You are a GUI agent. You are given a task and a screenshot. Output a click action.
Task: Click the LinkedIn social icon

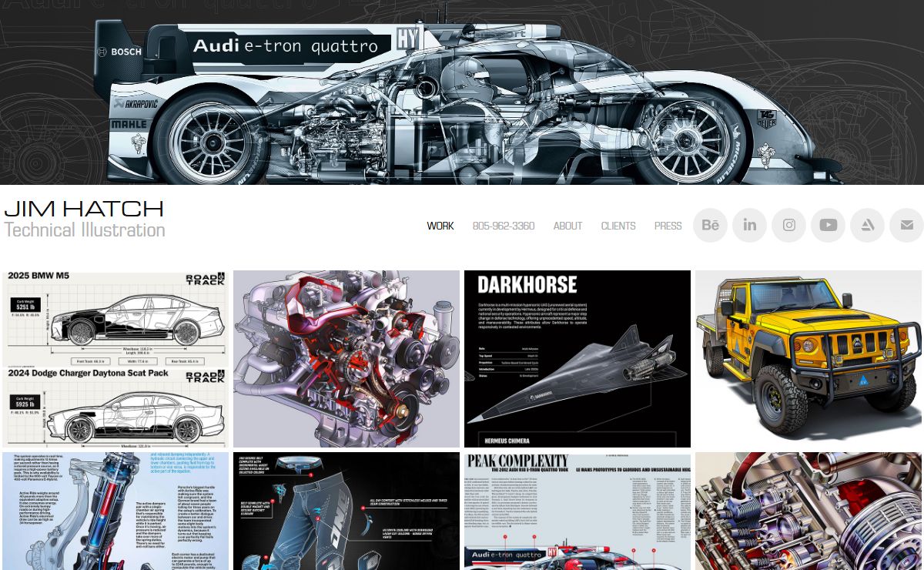click(750, 226)
